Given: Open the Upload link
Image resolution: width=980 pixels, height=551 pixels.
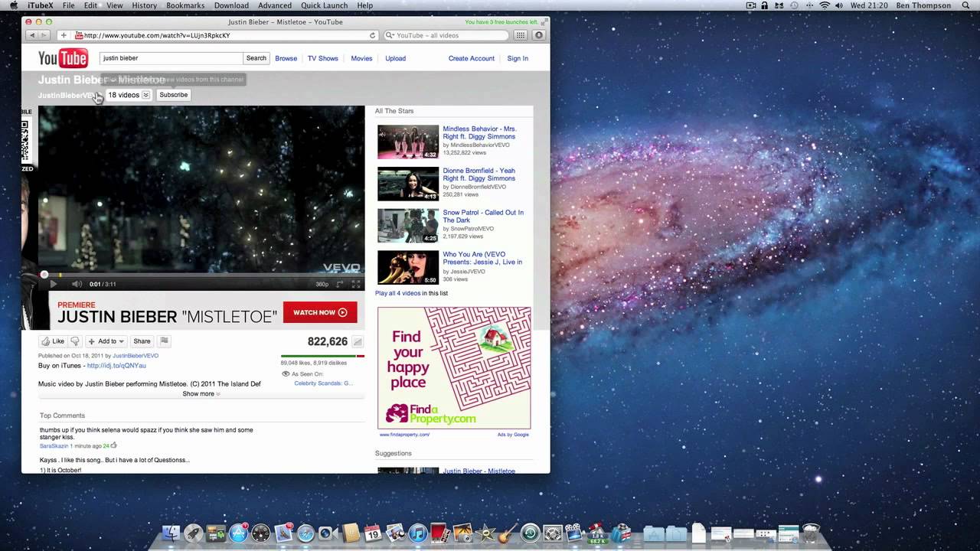Looking at the screenshot, I should point(396,58).
